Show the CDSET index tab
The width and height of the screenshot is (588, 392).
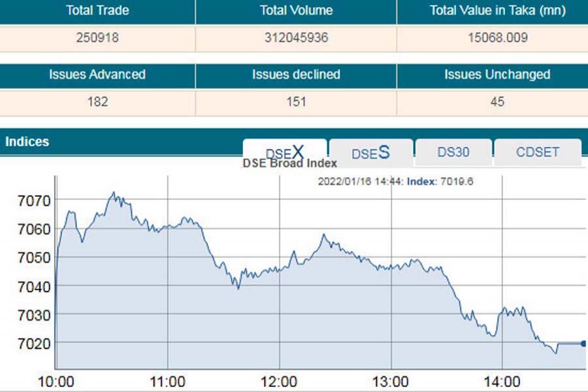pos(538,152)
